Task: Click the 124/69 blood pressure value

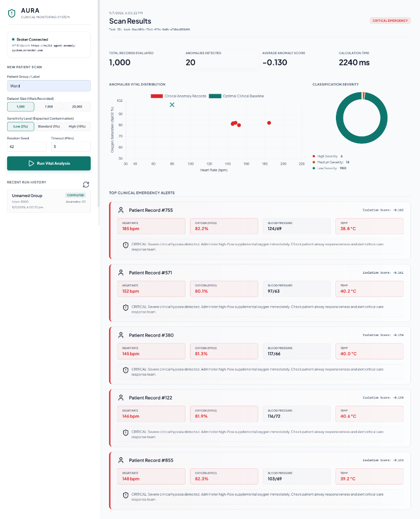Action: 275,229
